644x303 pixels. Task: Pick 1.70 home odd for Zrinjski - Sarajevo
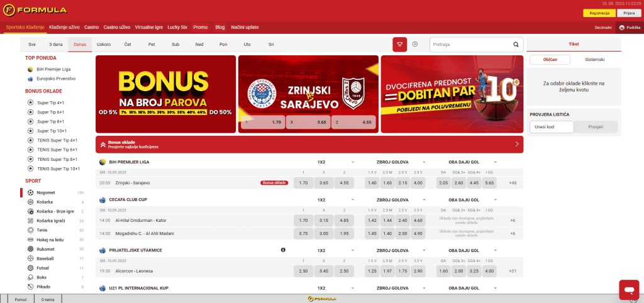(304, 183)
